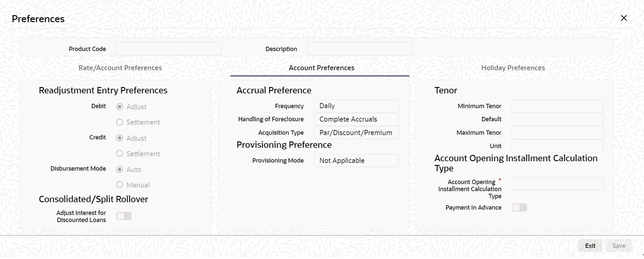
Task: Close the Preferences window
Action: click(624, 18)
